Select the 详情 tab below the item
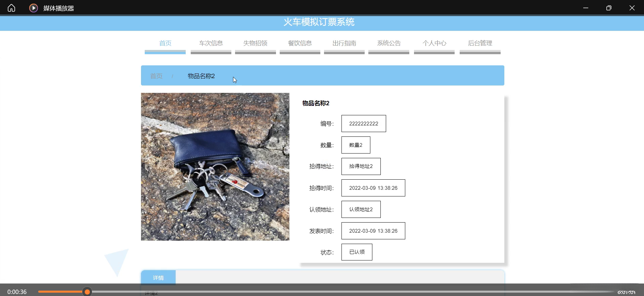 pos(158,278)
